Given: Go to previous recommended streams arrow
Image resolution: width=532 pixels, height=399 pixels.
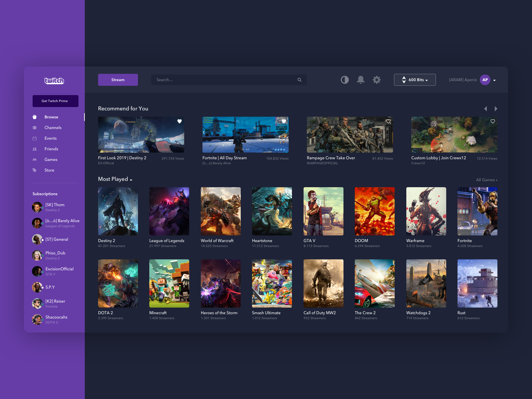Looking at the screenshot, I should click(485, 109).
